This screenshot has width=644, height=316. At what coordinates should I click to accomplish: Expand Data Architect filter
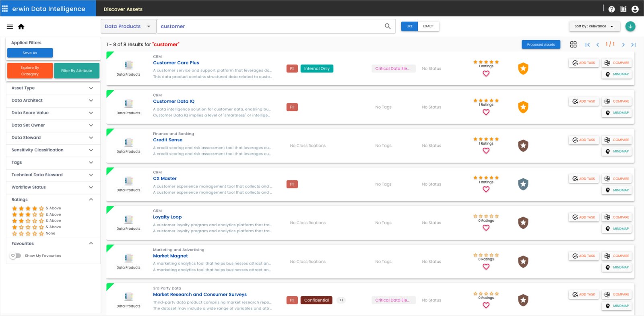(53, 100)
